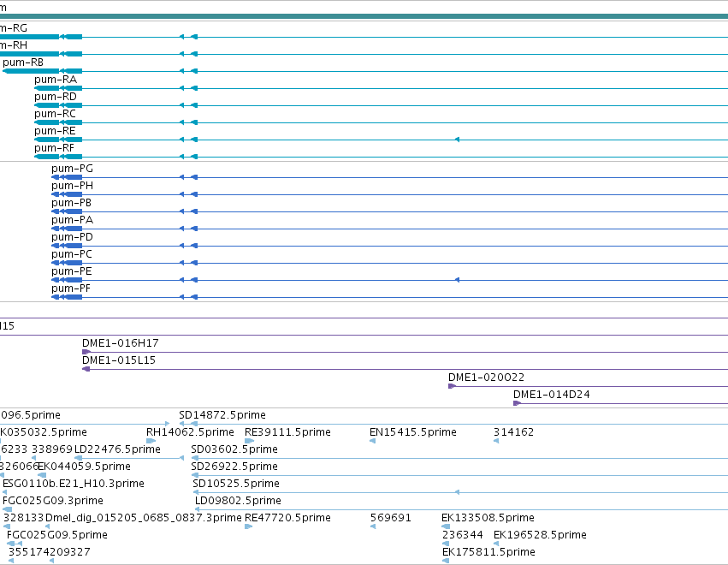Click the pum-RC transcript label
728x565 pixels.
click(x=55, y=114)
